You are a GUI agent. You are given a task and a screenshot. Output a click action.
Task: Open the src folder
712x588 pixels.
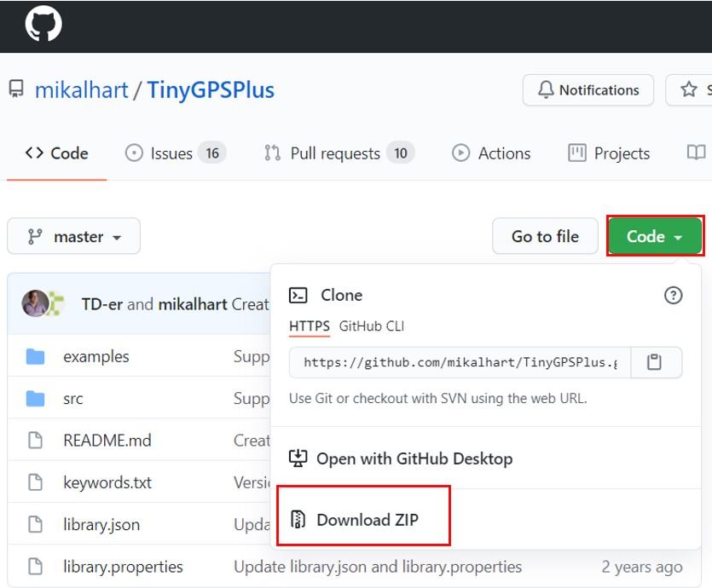[73, 398]
